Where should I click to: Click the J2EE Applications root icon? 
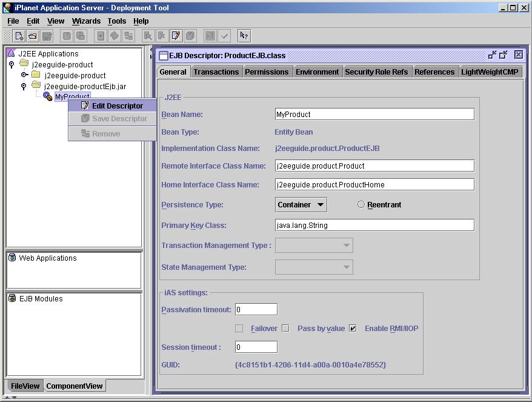point(11,53)
